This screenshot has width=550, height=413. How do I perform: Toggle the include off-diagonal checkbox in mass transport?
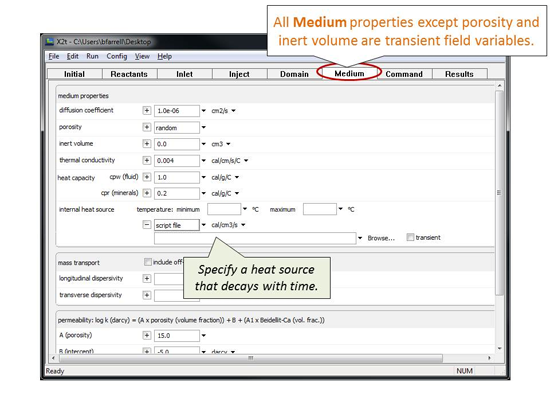click(148, 262)
